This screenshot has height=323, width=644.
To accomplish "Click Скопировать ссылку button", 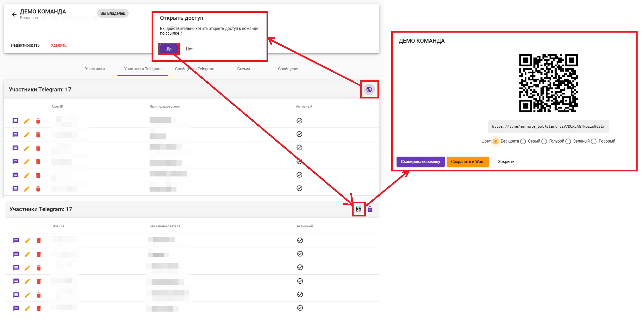I will (x=420, y=162).
